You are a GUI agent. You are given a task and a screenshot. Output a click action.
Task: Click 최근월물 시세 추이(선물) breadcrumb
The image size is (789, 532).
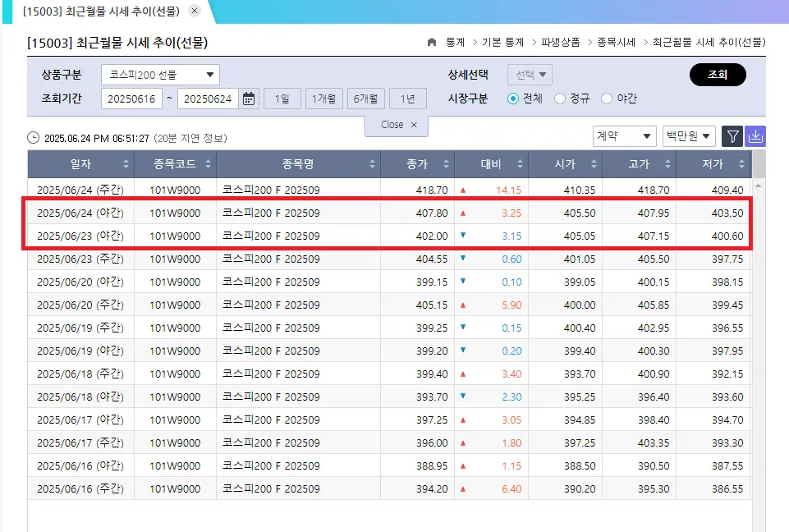click(x=709, y=42)
